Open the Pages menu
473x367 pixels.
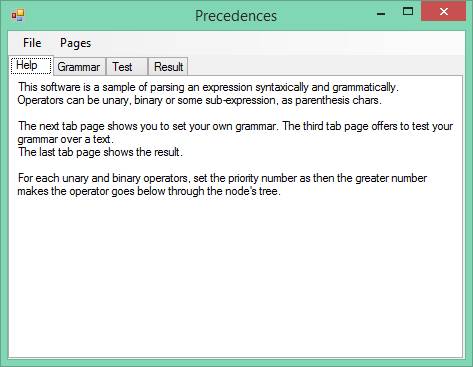click(75, 43)
